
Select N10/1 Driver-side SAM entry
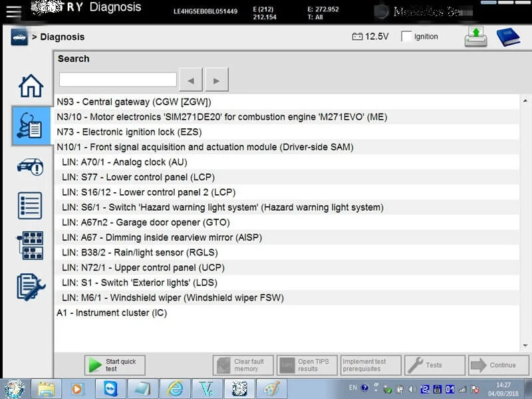287,147
